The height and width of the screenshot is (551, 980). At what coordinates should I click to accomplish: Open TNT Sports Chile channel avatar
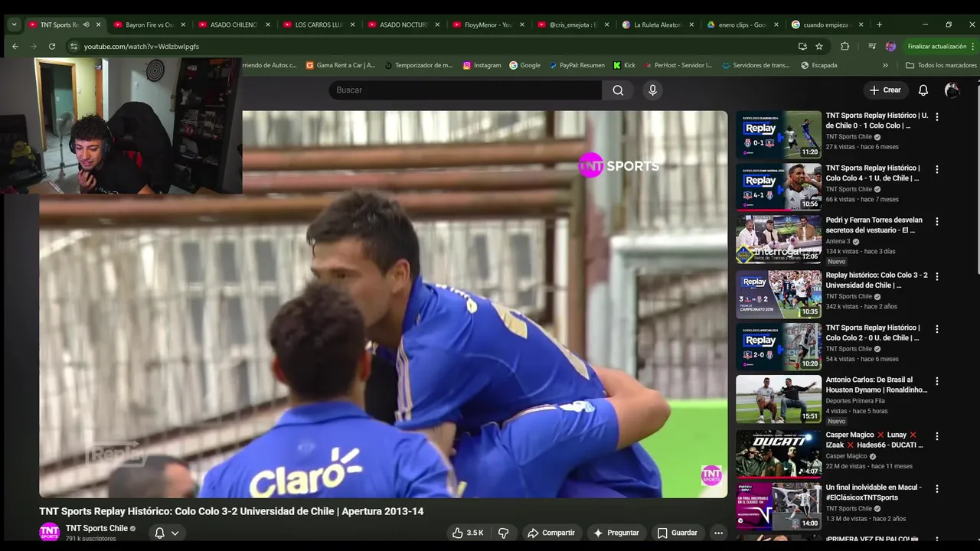50,532
